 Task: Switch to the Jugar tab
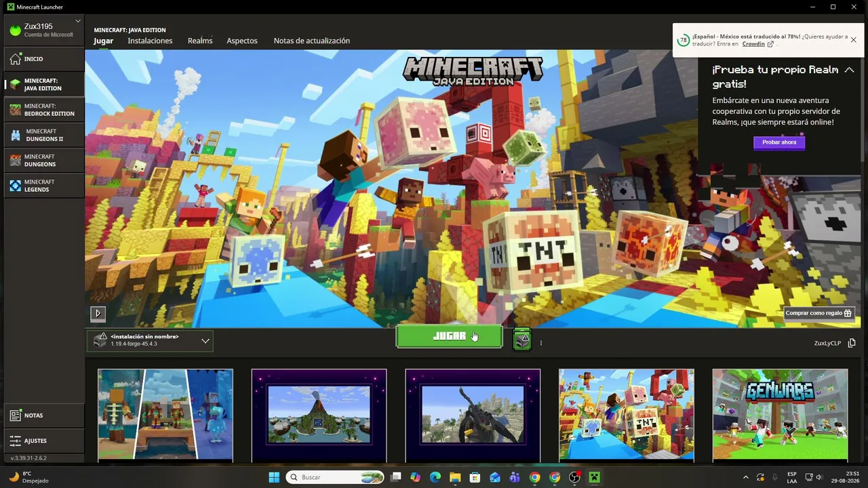(104, 41)
